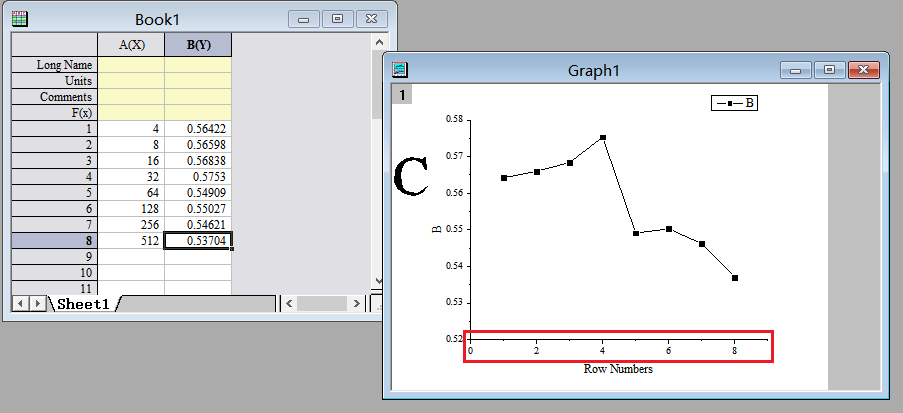903x413 pixels.
Task: Click the Long Name row label
Action: point(55,65)
